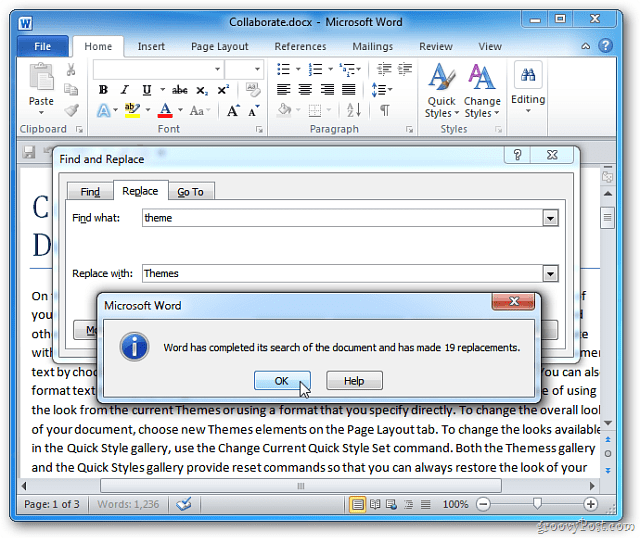Switch to the View ribbon tab
Screen dimensions: 640x538
(x=490, y=47)
